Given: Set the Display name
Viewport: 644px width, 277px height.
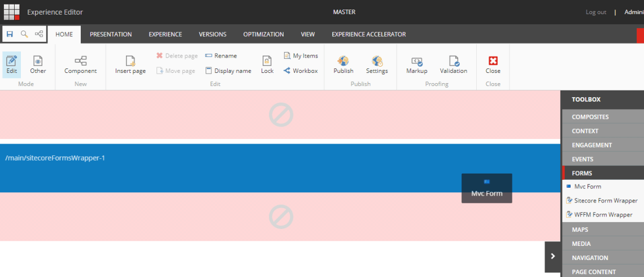Looking at the screenshot, I should click(x=228, y=71).
